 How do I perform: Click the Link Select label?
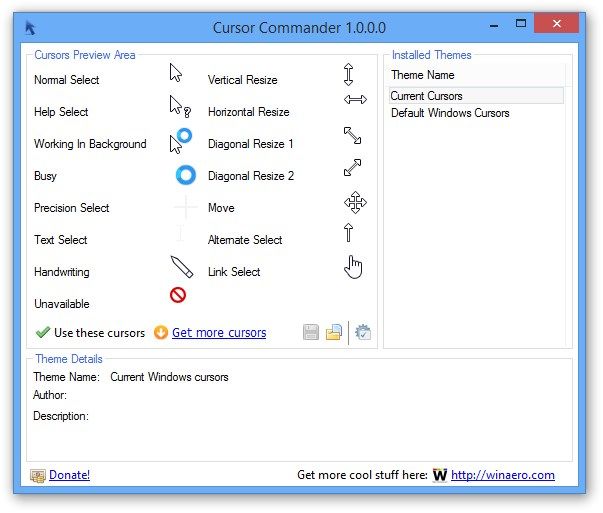click(234, 272)
